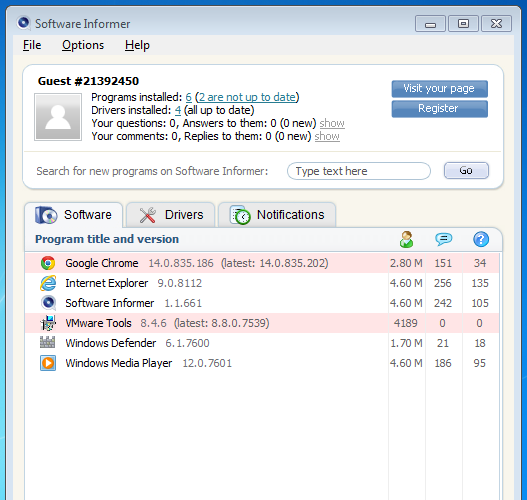Click the Software tab disc icon
The width and height of the screenshot is (527, 500).
coord(46,215)
